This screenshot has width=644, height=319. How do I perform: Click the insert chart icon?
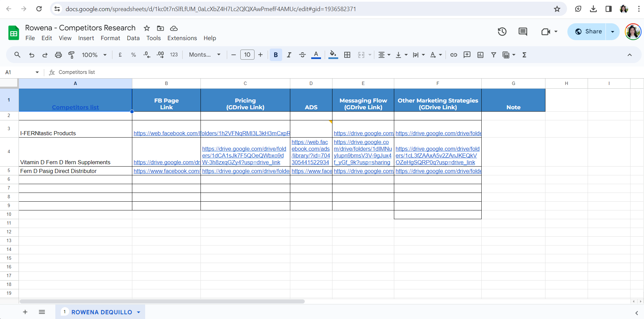pyautogui.click(x=480, y=55)
